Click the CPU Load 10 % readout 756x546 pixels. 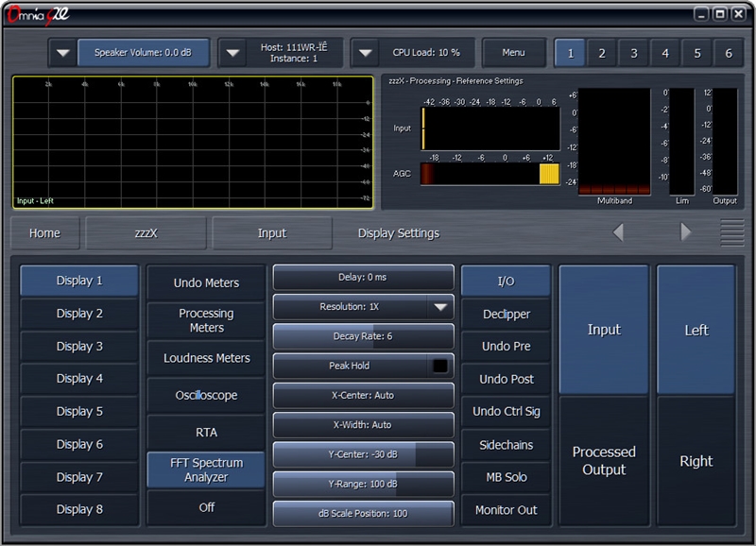[x=426, y=53]
